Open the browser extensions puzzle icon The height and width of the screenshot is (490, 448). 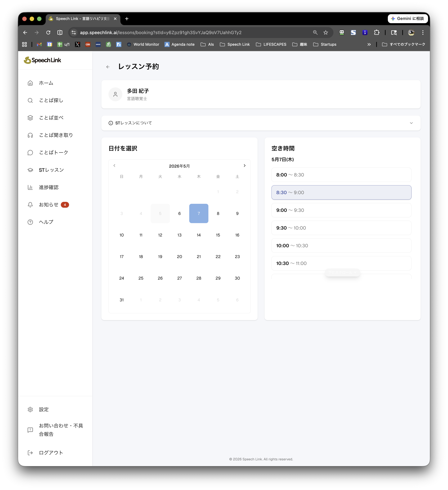[x=377, y=33]
